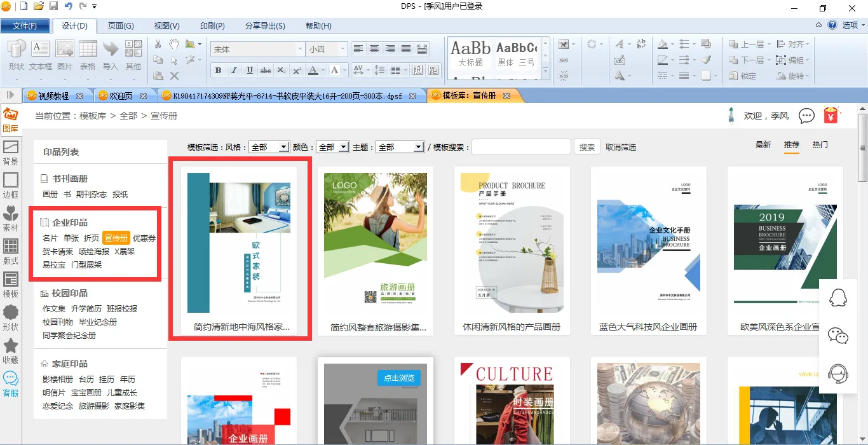
Task: Expand the 颜色 color filter dropdown
Action: coord(332,147)
